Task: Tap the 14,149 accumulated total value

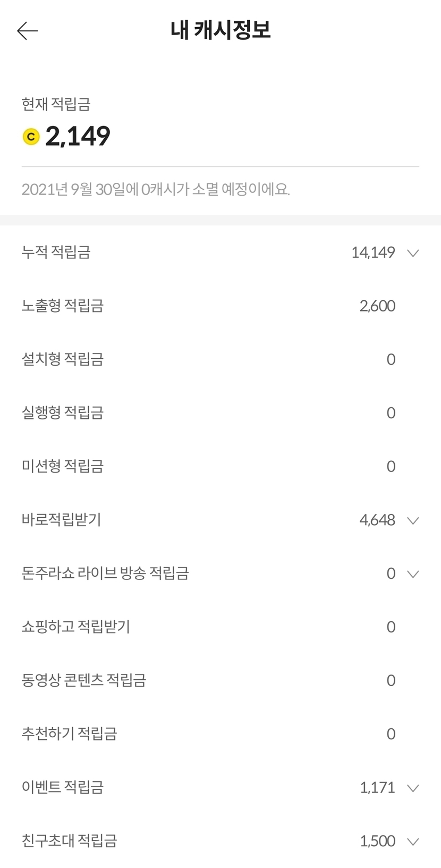Action: 372,252
